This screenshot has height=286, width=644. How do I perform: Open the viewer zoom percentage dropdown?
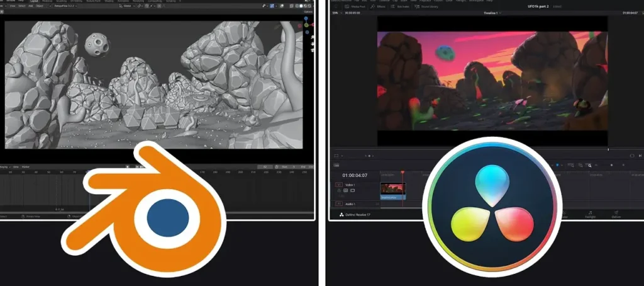coord(337,12)
